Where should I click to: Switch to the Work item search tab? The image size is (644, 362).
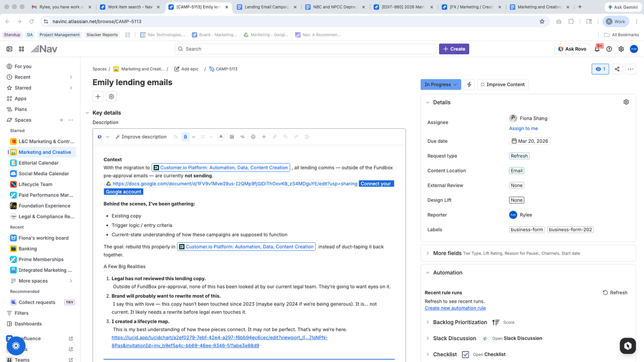tap(130, 7)
